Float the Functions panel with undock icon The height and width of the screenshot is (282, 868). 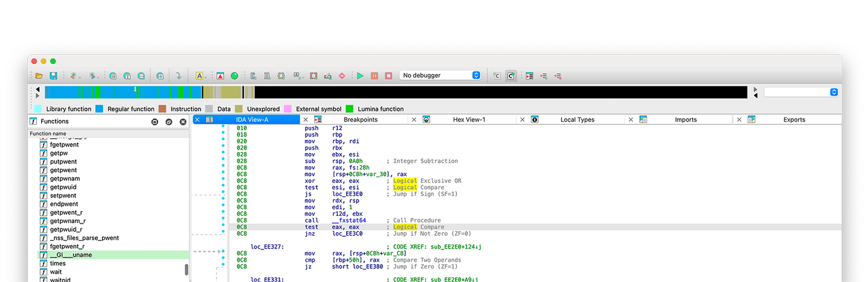[x=169, y=122]
